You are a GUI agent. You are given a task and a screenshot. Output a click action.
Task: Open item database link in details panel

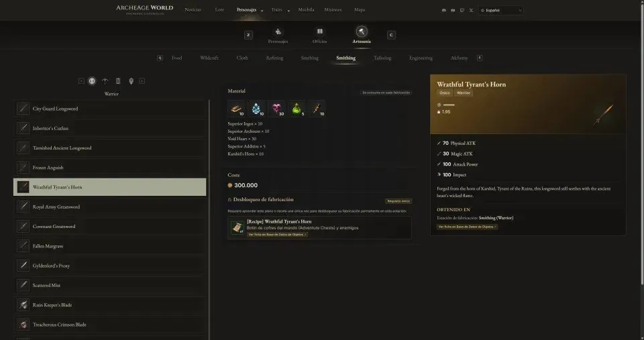(x=467, y=227)
